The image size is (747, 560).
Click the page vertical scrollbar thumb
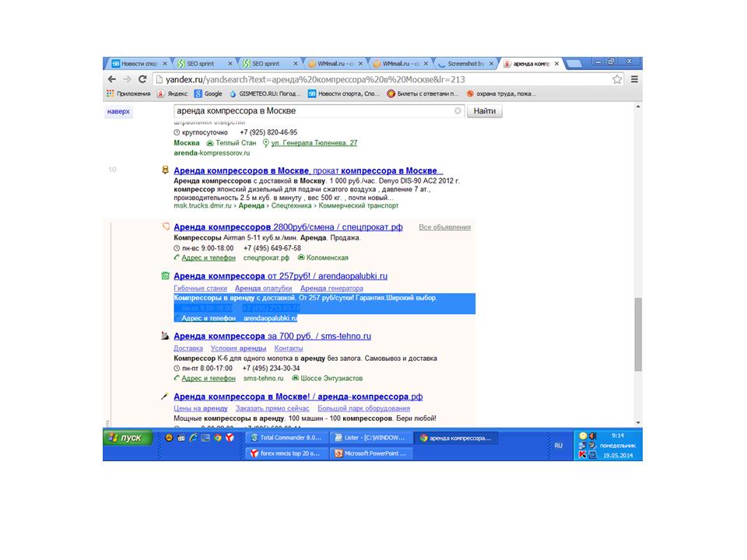point(638,334)
